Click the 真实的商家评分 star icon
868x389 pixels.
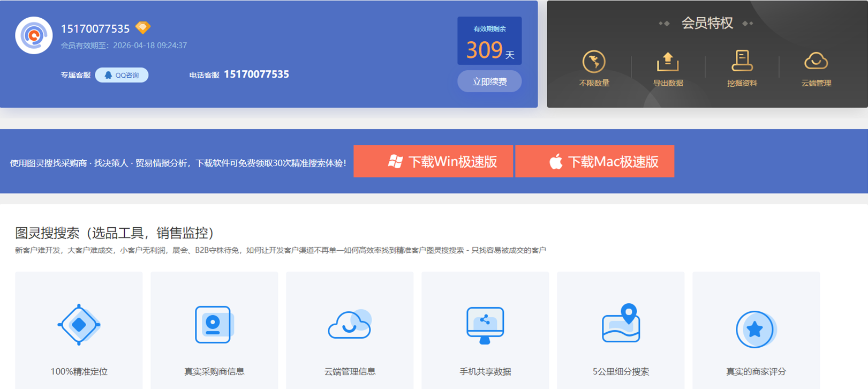[x=756, y=329]
